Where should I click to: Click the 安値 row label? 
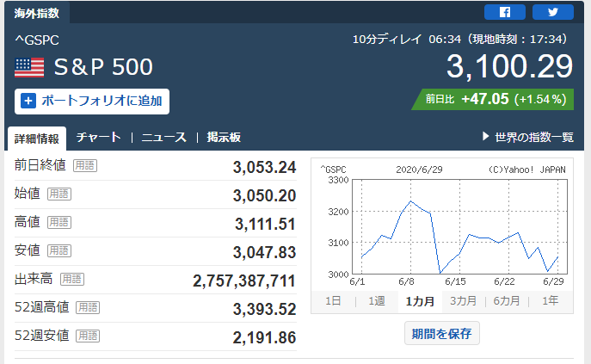[x=28, y=250]
